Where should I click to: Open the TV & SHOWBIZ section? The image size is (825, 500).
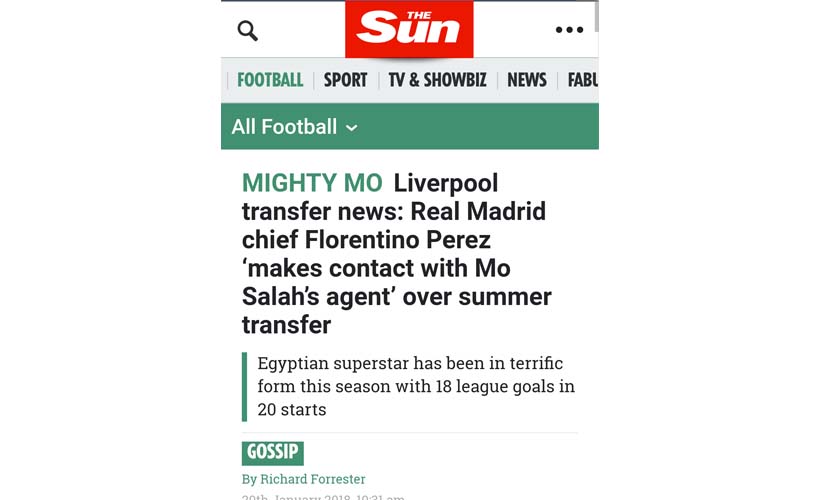click(x=437, y=80)
